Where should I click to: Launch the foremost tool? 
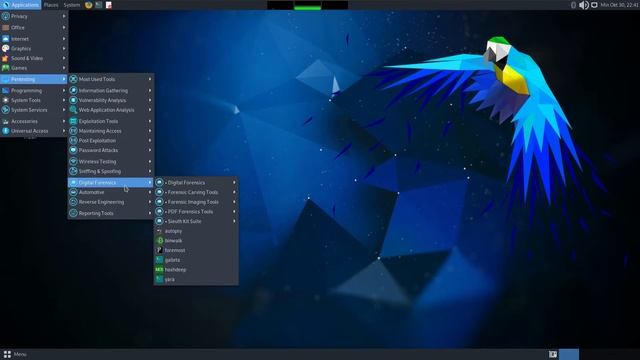pos(196,250)
